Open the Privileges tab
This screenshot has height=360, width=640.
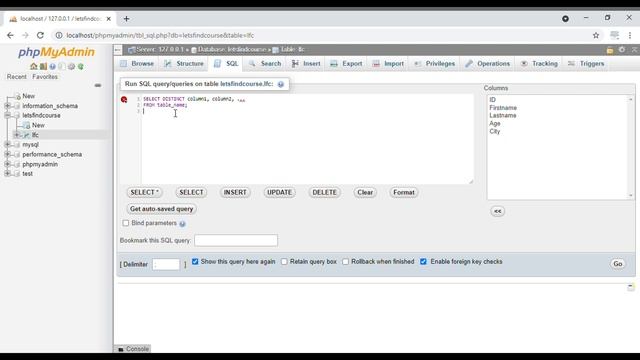click(x=434, y=64)
